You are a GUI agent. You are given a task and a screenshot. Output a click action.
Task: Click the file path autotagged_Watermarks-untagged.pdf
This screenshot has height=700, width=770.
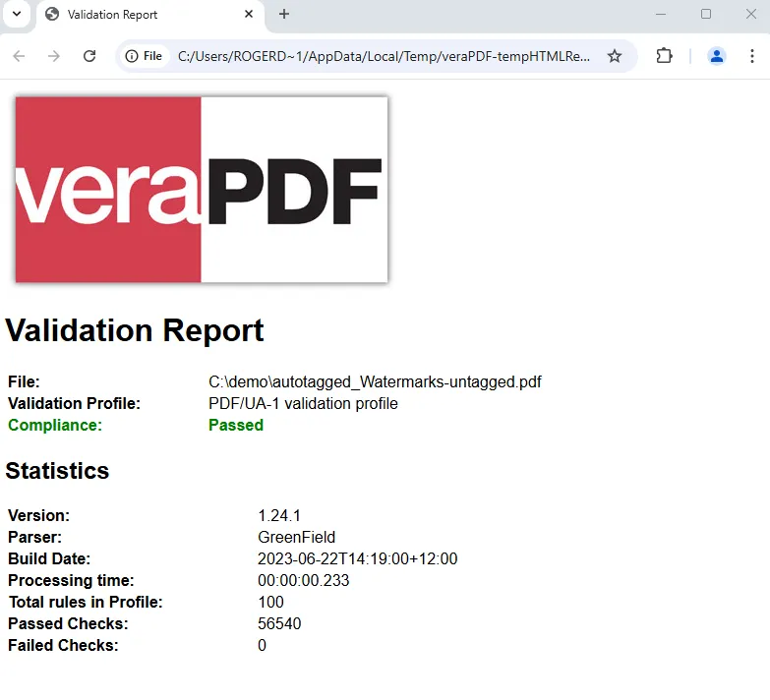pyautogui.click(x=375, y=381)
